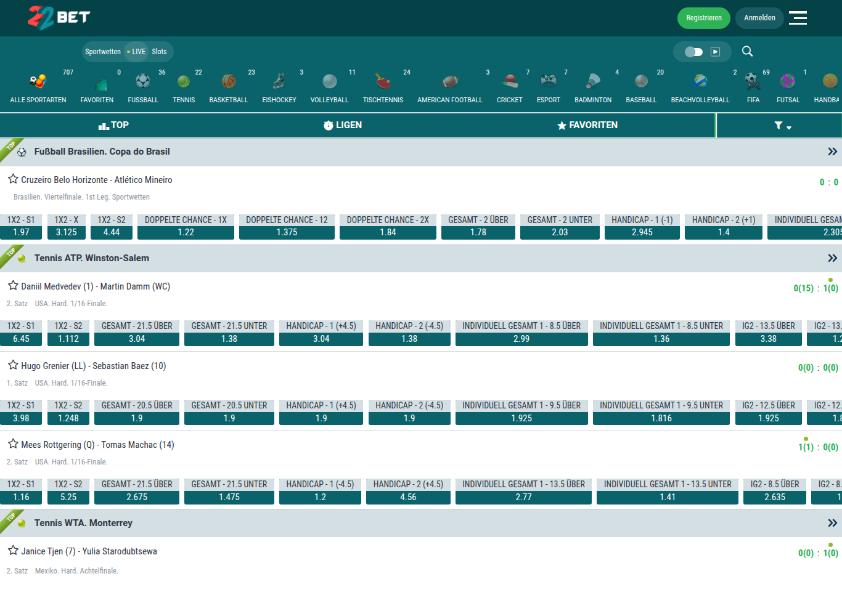Screen dimensions: 842x616
Task: Select the Tischtennis sport icon
Action: click(383, 81)
